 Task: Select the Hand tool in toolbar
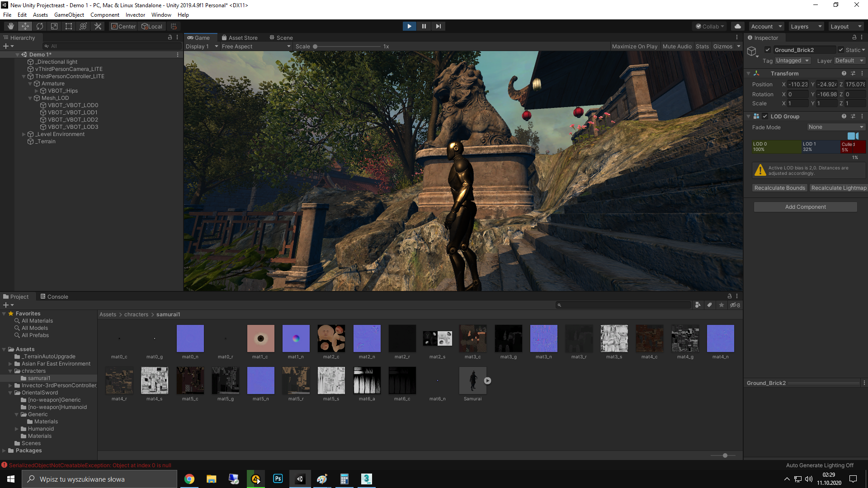[x=10, y=26]
